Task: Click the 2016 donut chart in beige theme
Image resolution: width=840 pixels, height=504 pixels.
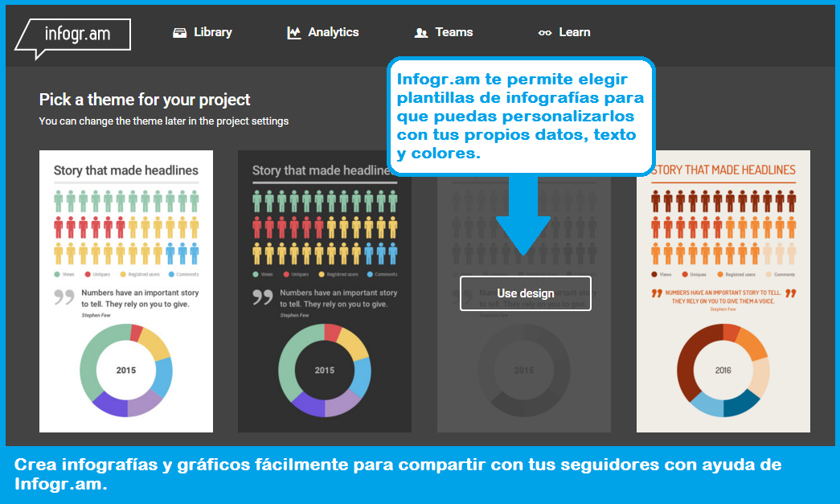Action: (723, 371)
